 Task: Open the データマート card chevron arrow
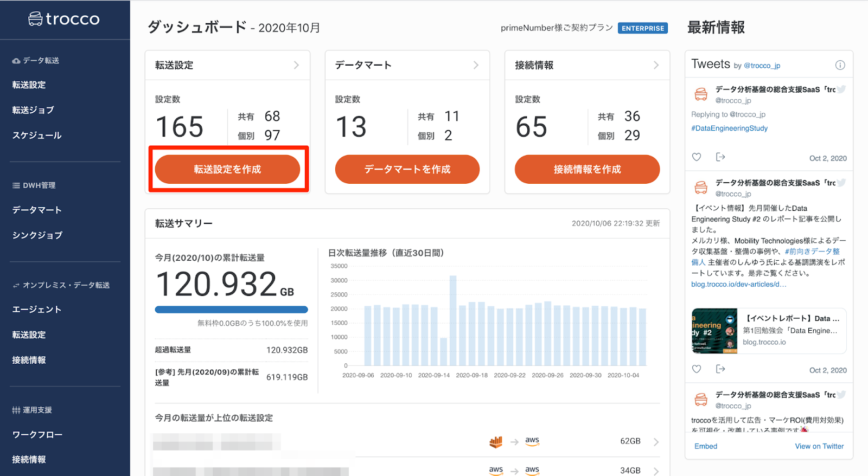pos(476,65)
